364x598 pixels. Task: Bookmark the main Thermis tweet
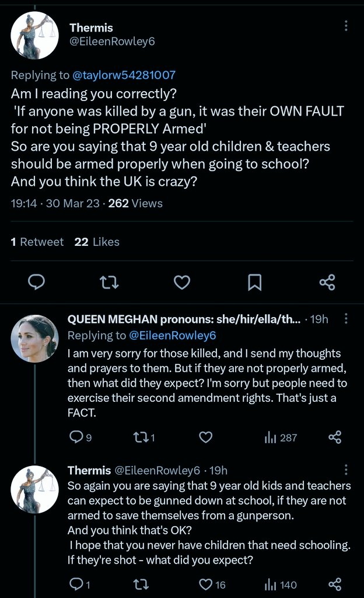click(255, 282)
